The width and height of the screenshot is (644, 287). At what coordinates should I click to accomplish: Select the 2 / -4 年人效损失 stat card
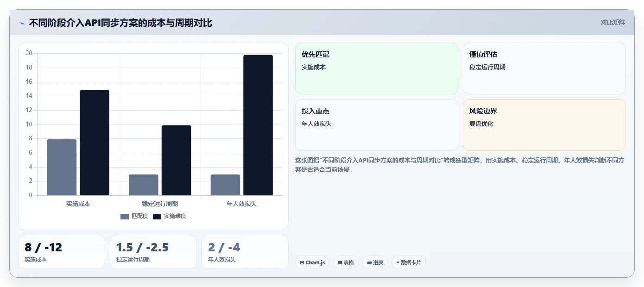coord(245,252)
